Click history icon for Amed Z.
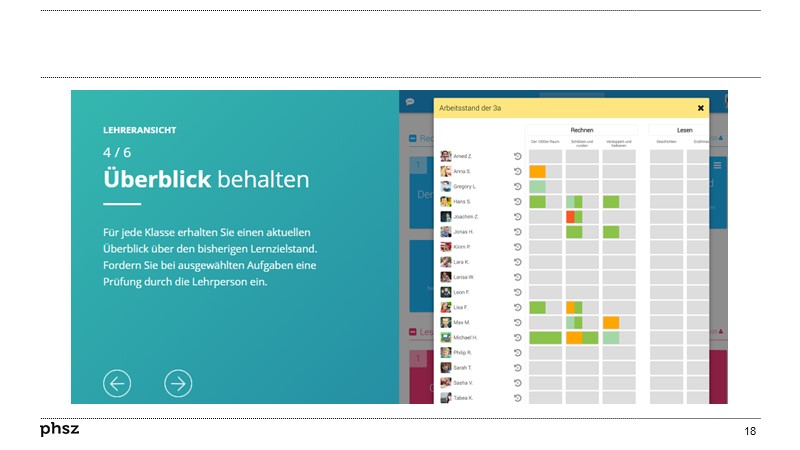The height and width of the screenshot is (450, 800). tap(517, 157)
